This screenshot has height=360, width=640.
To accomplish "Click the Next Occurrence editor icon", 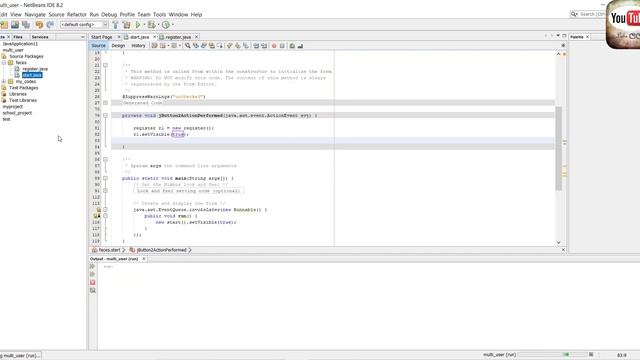I will 204,46.
